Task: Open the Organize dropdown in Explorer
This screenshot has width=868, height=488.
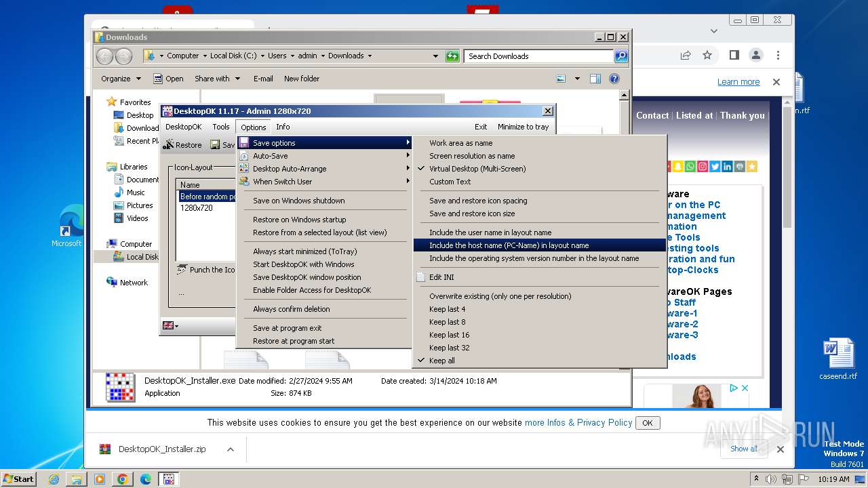Action: (121, 79)
